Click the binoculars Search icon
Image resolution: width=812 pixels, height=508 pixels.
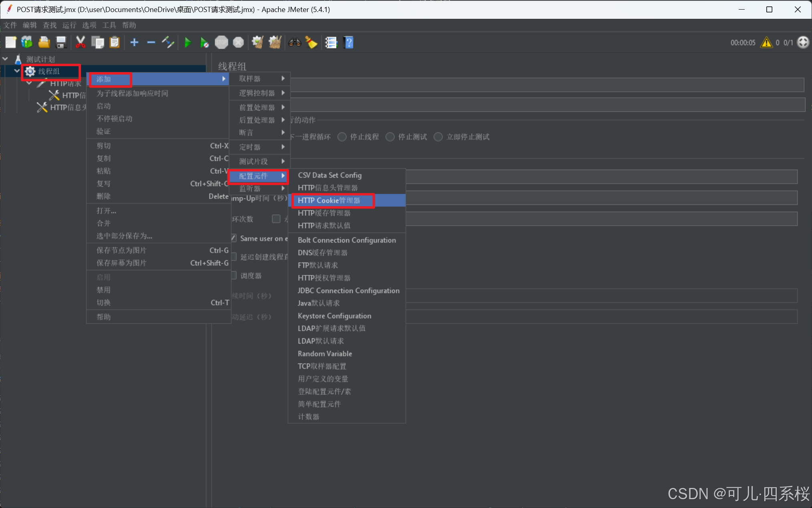coord(294,42)
